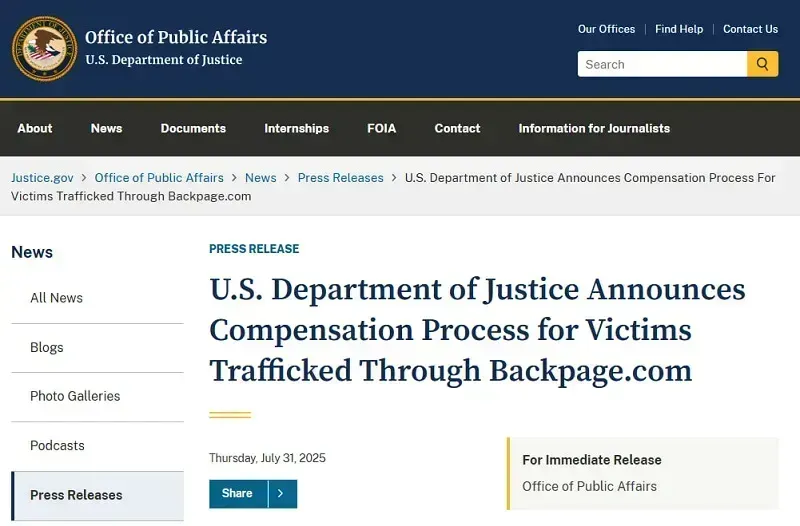This screenshot has width=800, height=526.
Task: Go to Justice.gov breadcrumb link
Action: point(42,178)
